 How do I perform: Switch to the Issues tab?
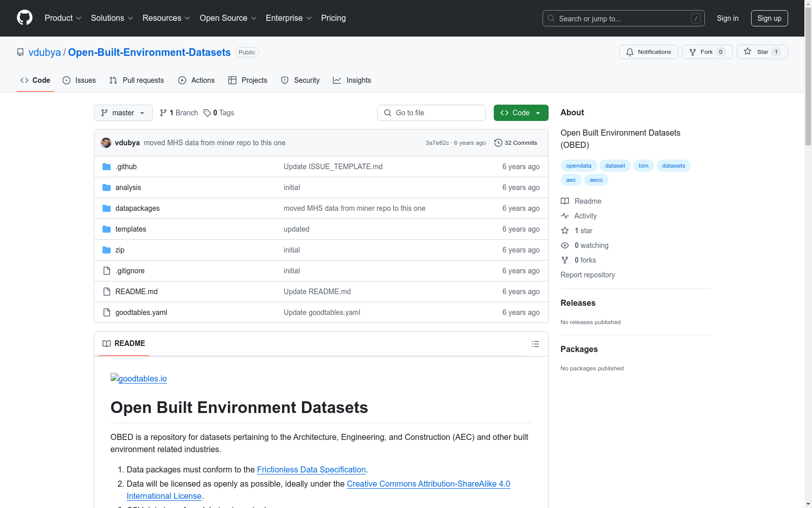[x=79, y=80]
